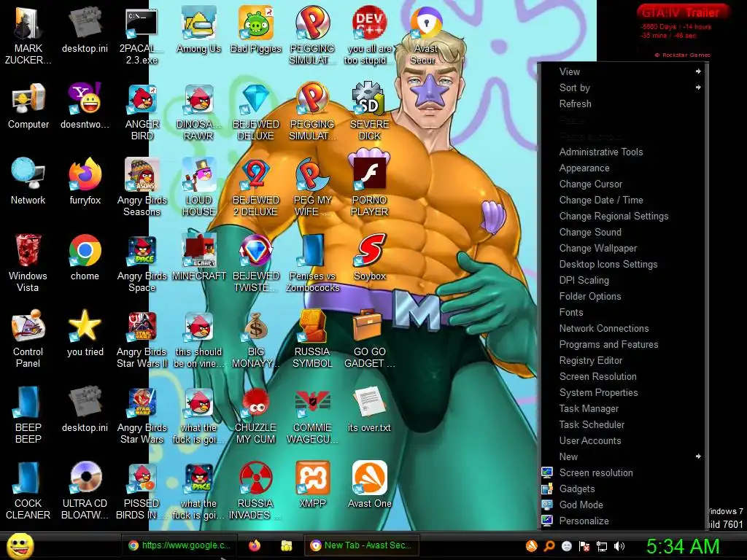Click the GTA IV Trailer gadget title
747x560 pixels.
681,13
